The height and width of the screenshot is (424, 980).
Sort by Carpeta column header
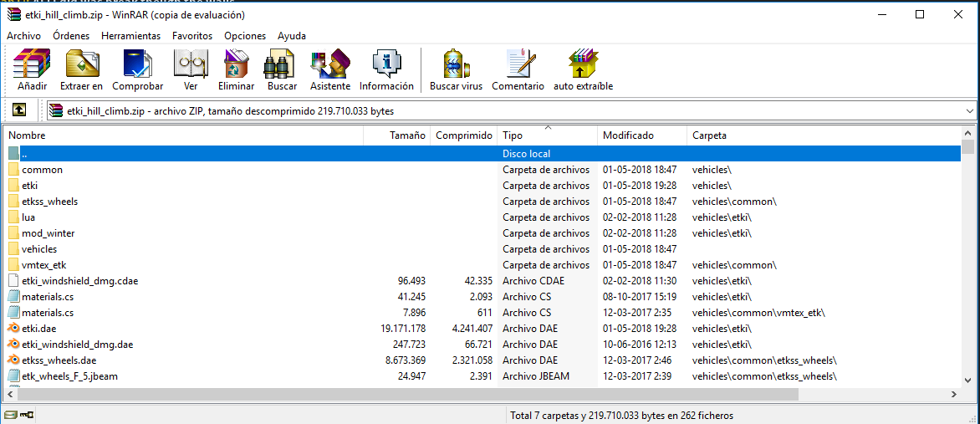pyautogui.click(x=824, y=135)
